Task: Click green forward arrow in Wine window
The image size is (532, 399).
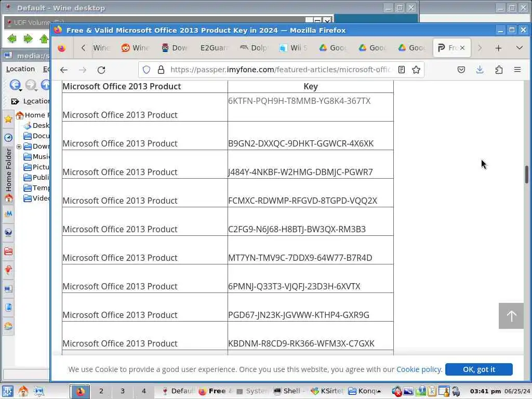Action: pyautogui.click(x=28, y=38)
